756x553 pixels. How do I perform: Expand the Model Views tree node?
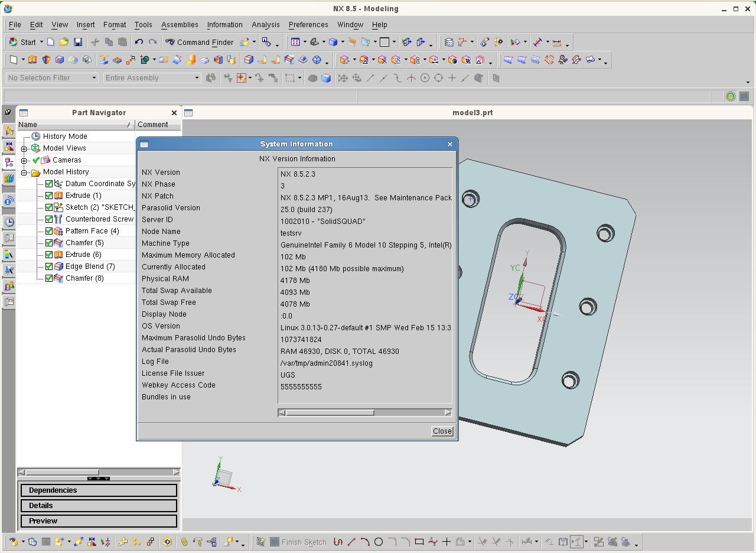[24, 149]
